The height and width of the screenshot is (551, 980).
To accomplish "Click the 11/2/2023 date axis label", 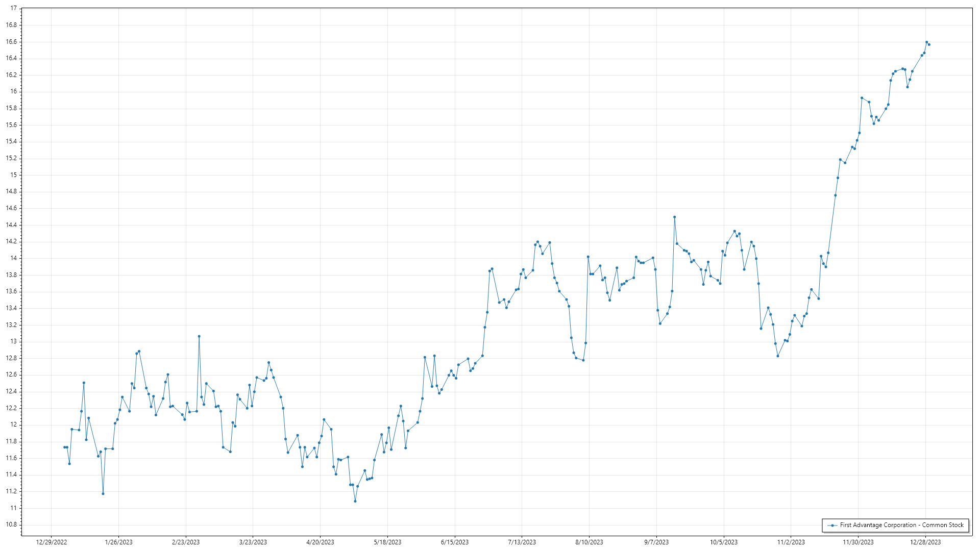I will pyautogui.click(x=791, y=542).
